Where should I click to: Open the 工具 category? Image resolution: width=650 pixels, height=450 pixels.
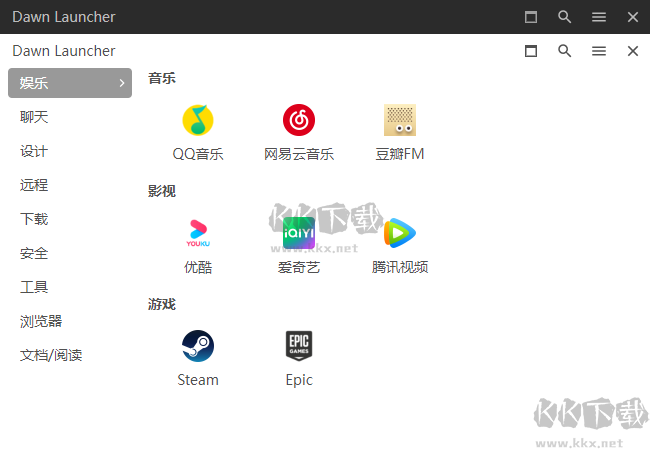(x=34, y=287)
